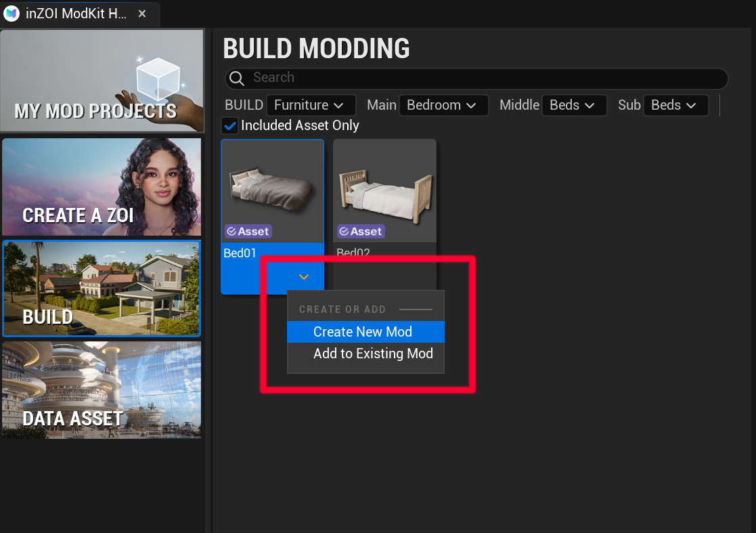Open My Mod Projects panel
The height and width of the screenshot is (533, 756).
tap(102, 81)
